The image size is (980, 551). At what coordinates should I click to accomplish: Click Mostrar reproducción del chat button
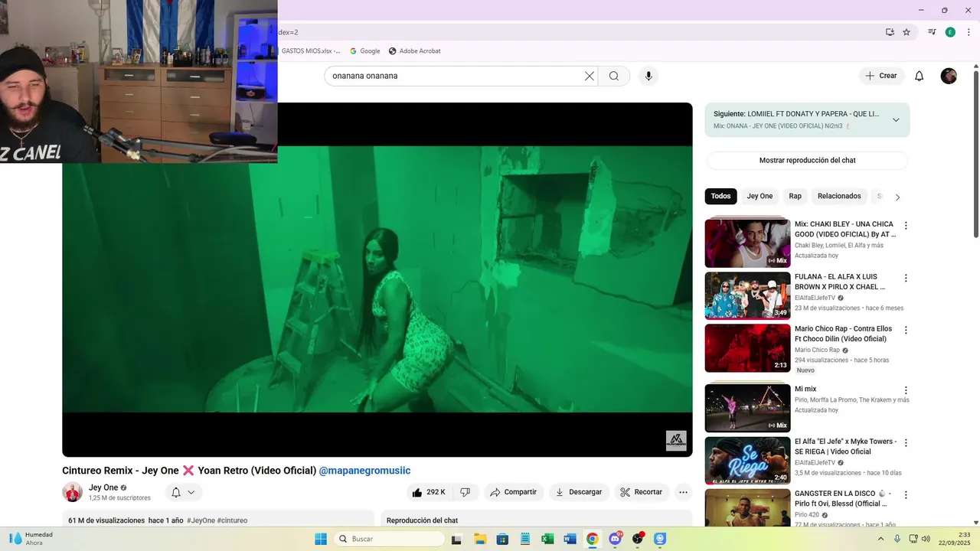[807, 161]
